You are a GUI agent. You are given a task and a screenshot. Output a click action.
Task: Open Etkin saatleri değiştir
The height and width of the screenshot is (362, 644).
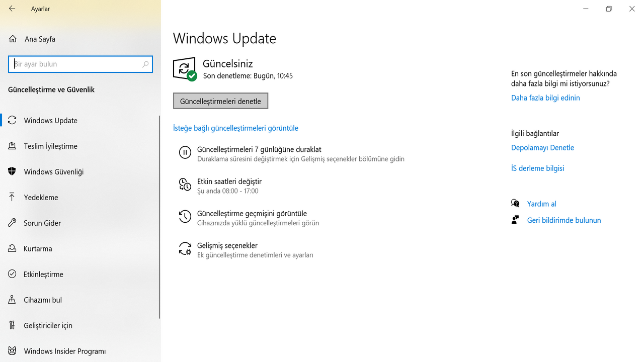point(221,186)
